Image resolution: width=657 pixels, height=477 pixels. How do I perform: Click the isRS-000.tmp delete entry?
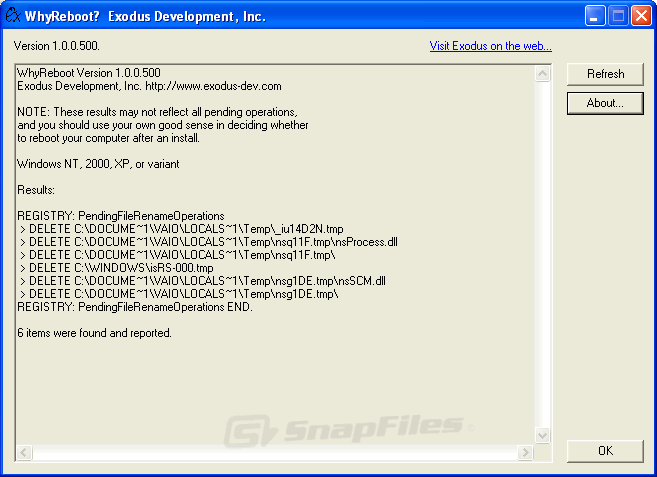click(116, 268)
